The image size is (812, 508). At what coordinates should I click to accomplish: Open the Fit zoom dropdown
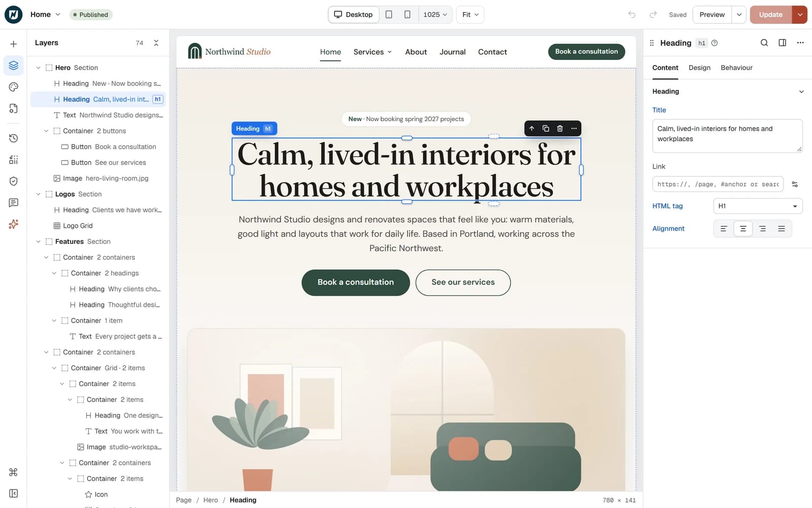coord(470,15)
